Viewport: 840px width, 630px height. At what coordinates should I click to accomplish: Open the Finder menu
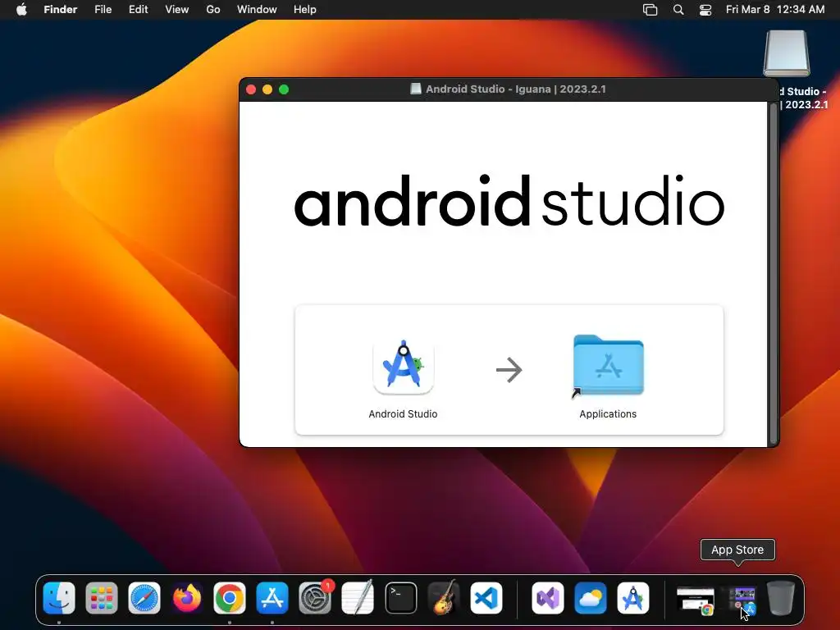pyautogui.click(x=61, y=9)
